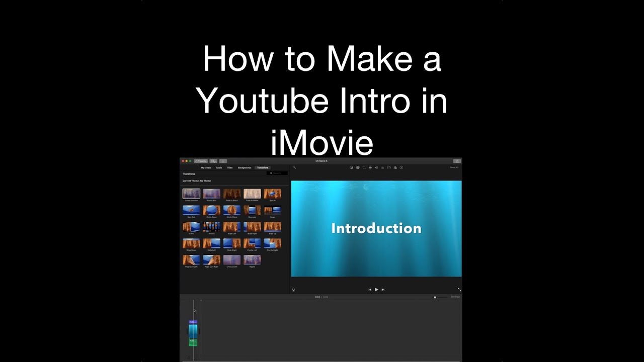Screen dimensions: 644x362
Task: Click the import media down-arrow button
Action: coord(223,161)
